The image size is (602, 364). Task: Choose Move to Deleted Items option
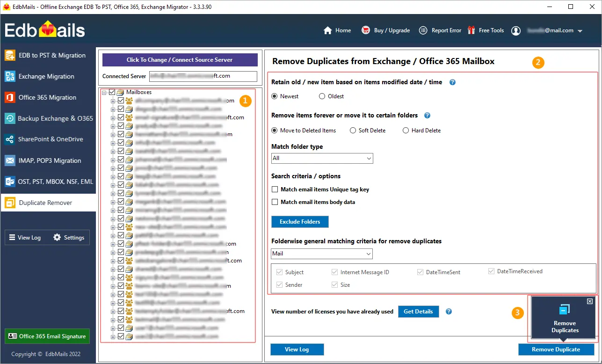coord(275,131)
